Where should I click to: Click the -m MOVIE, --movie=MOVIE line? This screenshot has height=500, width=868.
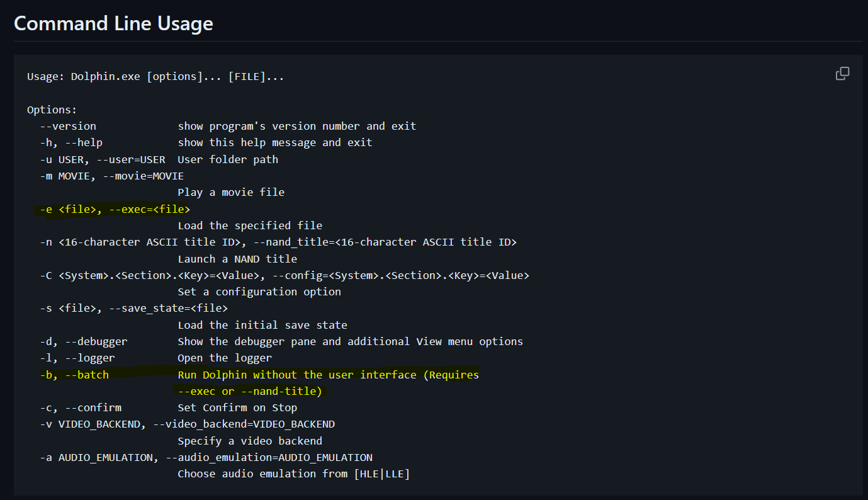(112, 176)
